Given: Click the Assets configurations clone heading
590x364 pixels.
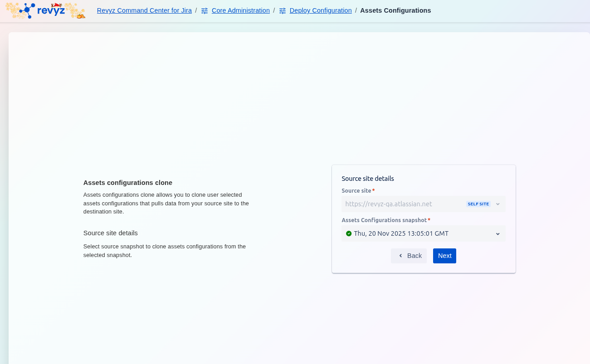Looking at the screenshot, I should click(128, 183).
